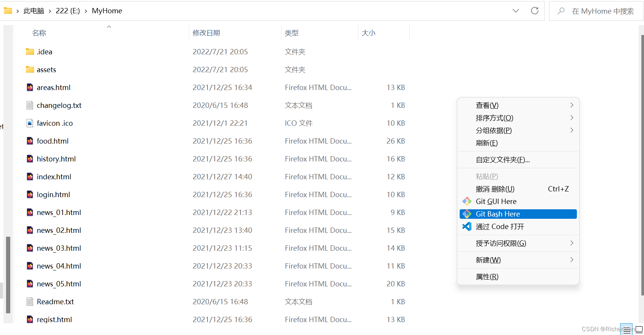Click the Readme.txt file icon
This screenshot has height=335, width=644.
click(x=30, y=302)
